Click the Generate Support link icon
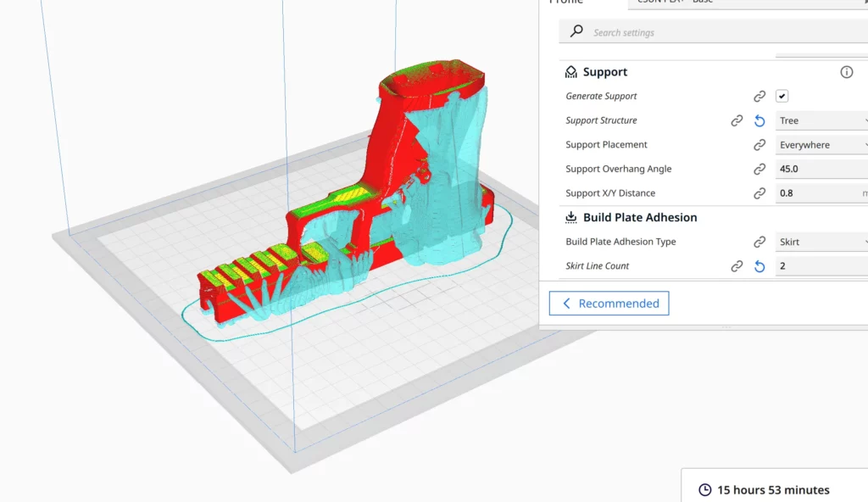 [759, 96]
